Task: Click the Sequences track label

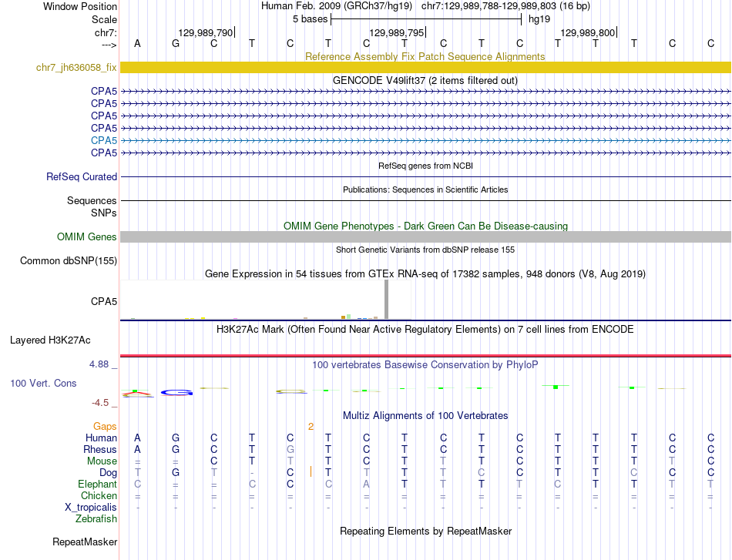Action: pos(92,201)
